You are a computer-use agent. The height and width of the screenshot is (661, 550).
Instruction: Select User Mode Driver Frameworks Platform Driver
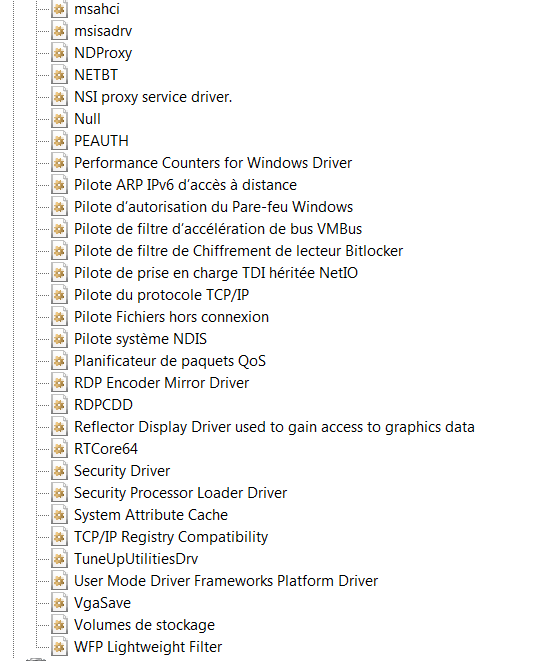226,580
